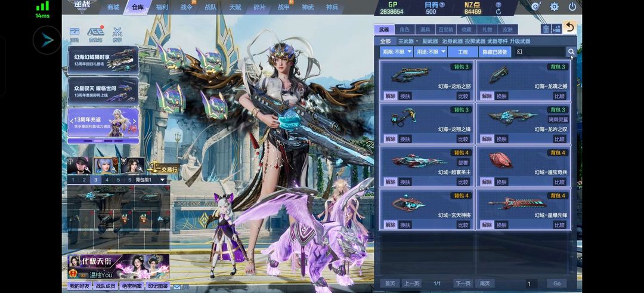Open the settings gear icon
This screenshot has height=293, width=644.
click(554, 7)
